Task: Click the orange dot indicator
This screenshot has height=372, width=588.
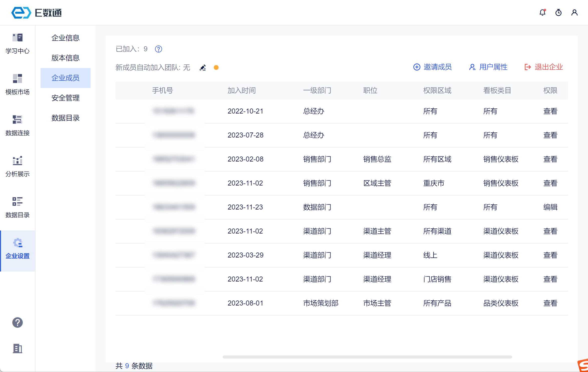Action: tap(216, 67)
